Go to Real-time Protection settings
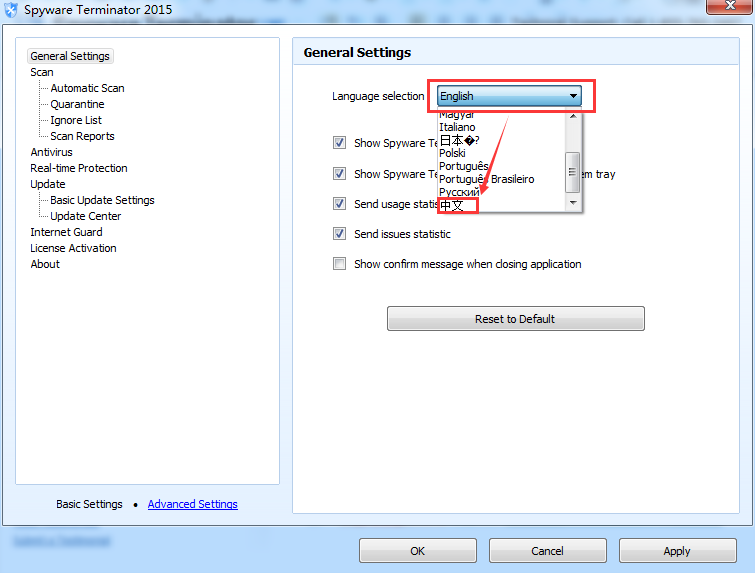 click(x=79, y=168)
